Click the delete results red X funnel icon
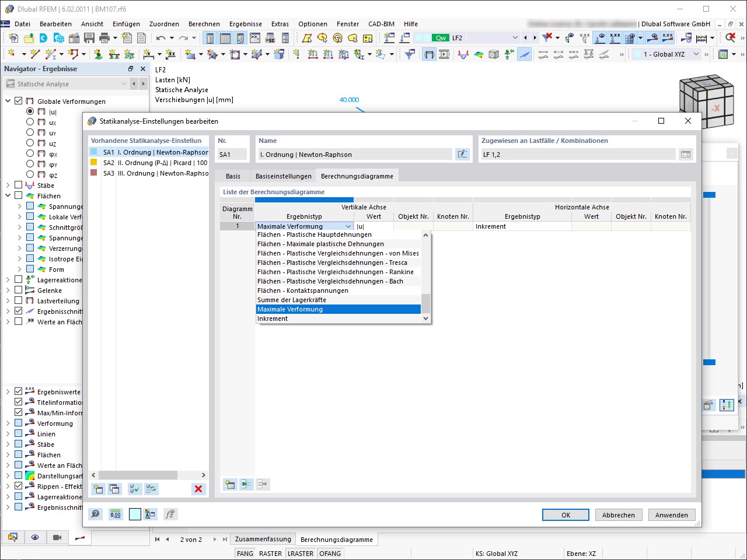 (547, 38)
